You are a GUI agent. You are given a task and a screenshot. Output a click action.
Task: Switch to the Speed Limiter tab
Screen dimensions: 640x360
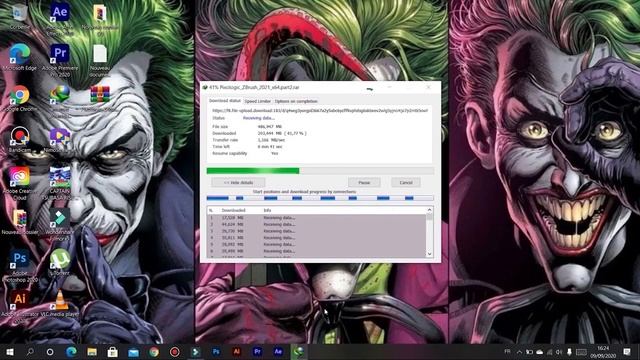click(x=258, y=101)
